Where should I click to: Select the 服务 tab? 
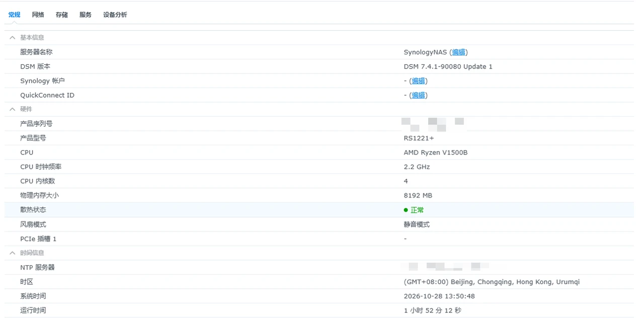[x=86, y=15]
